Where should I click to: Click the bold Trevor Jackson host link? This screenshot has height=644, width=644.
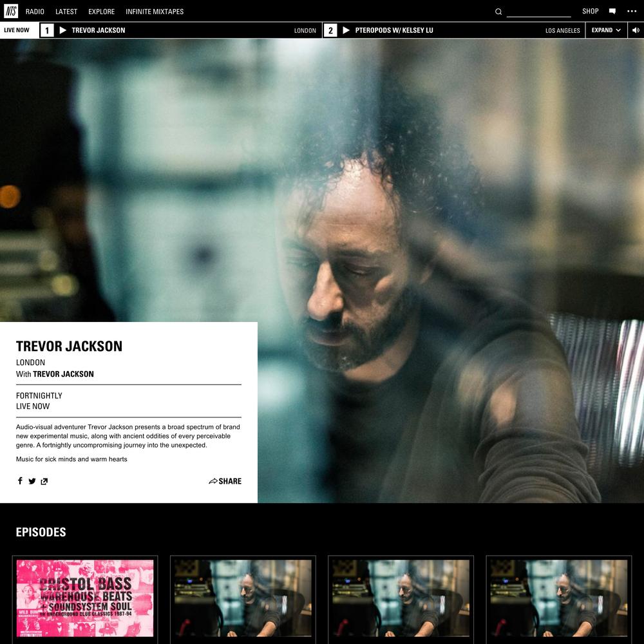[x=63, y=374]
